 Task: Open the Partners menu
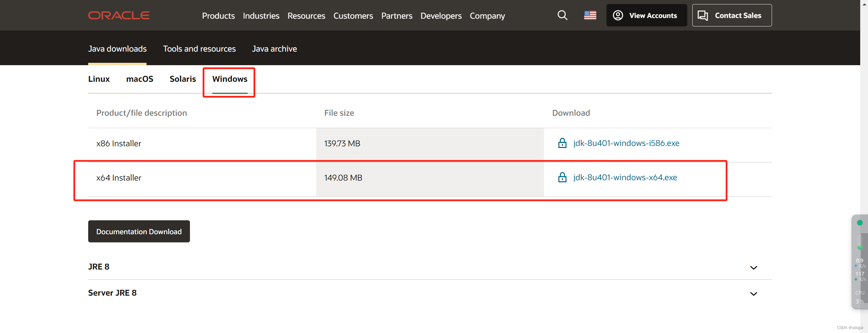(x=397, y=16)
